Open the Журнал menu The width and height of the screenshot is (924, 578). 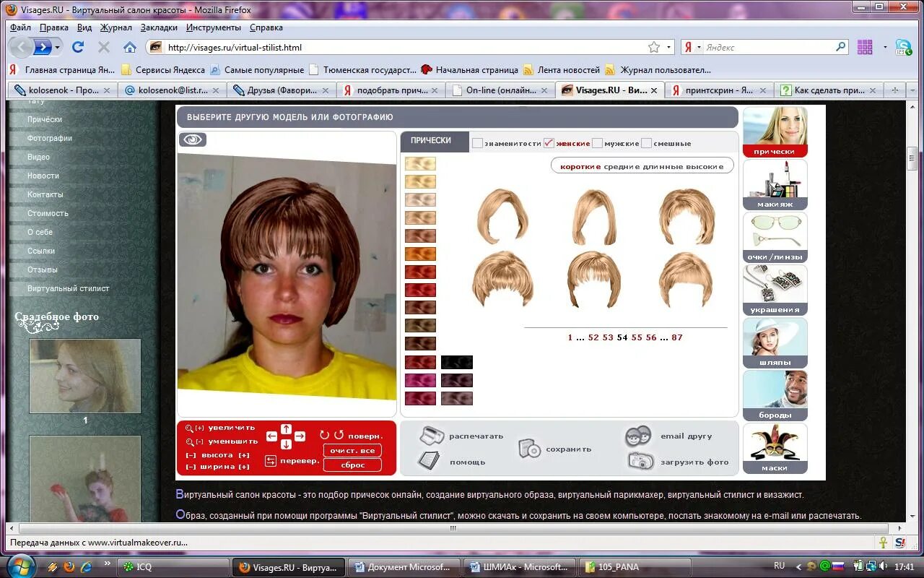pyautogui.click(x=116, y=27)
